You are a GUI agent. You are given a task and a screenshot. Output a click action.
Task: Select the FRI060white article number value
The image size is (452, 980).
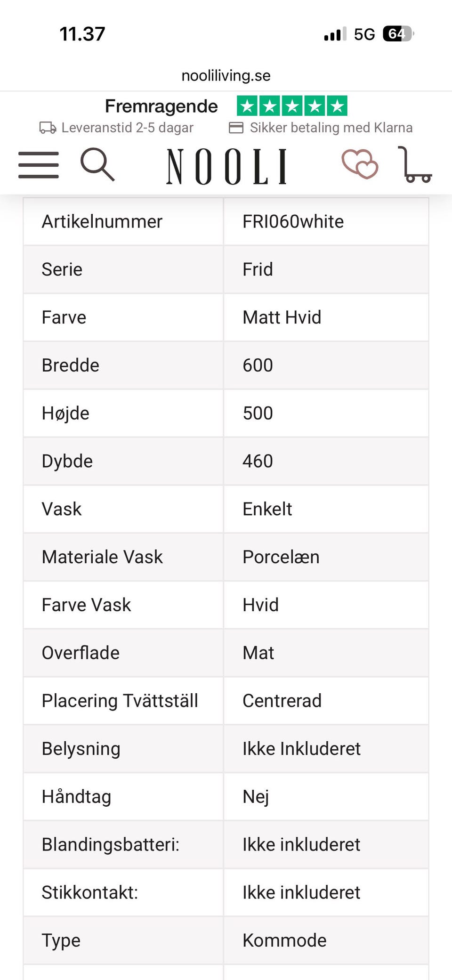pyautogui.click(x=293, y=221)
